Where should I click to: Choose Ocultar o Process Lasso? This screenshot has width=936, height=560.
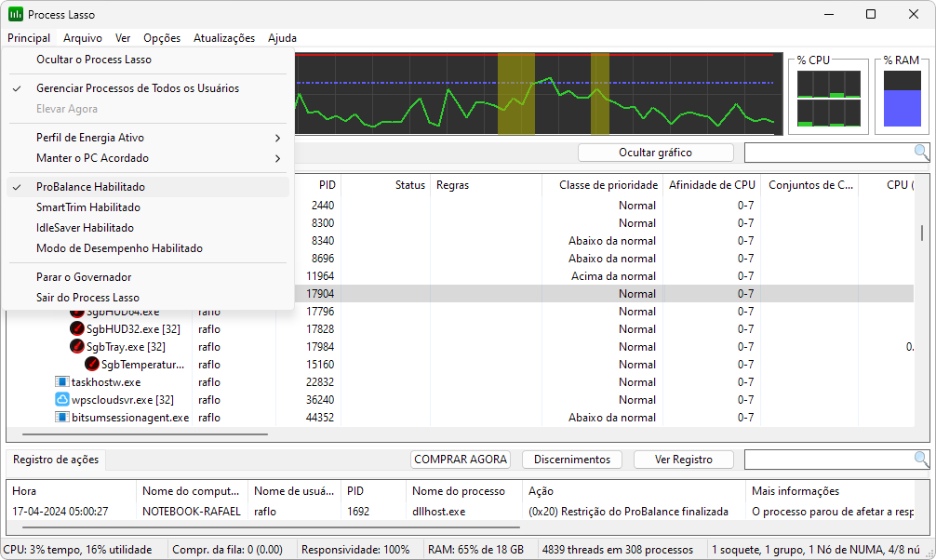pyautogui.click(x=148, y=60)
